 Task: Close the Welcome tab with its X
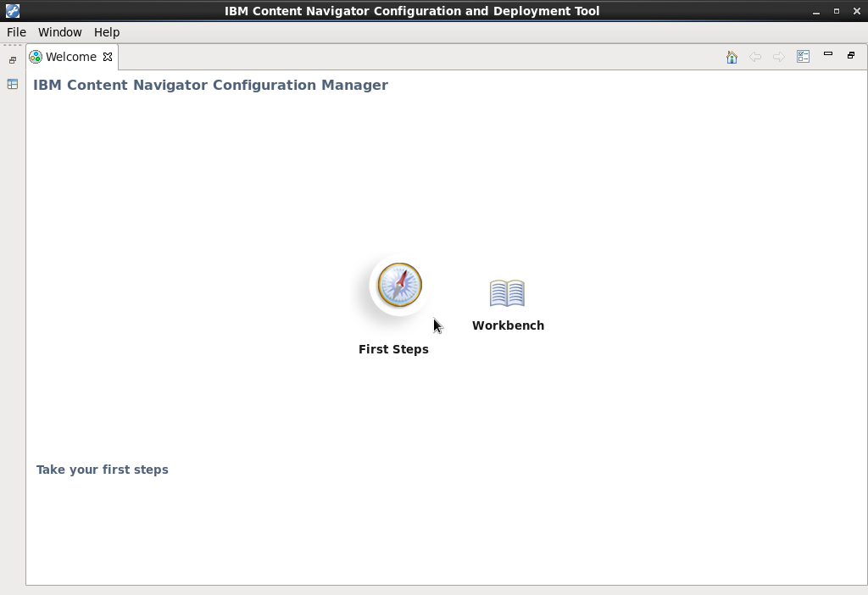pyautogui.click(x=108, y=56)
